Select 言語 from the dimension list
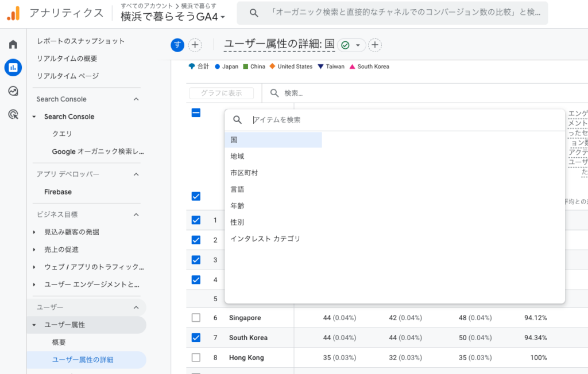 coord(238,189)
